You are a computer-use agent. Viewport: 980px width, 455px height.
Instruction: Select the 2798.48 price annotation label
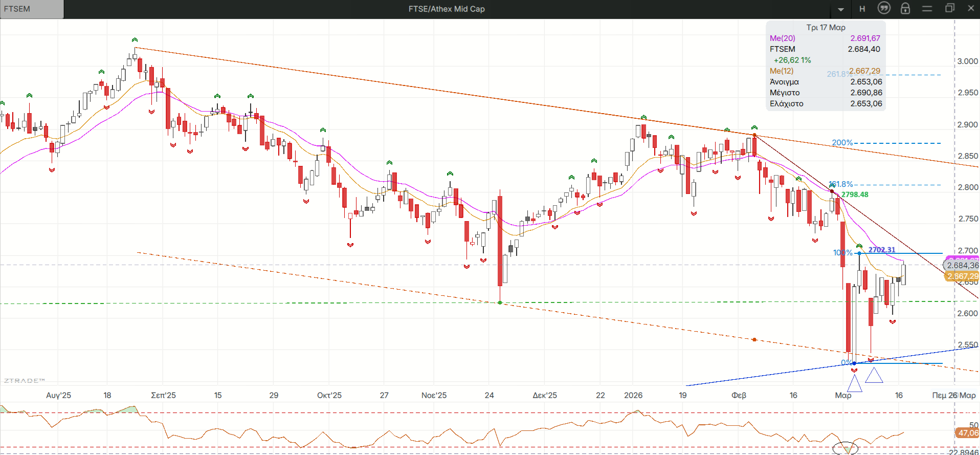coord(855,194)
